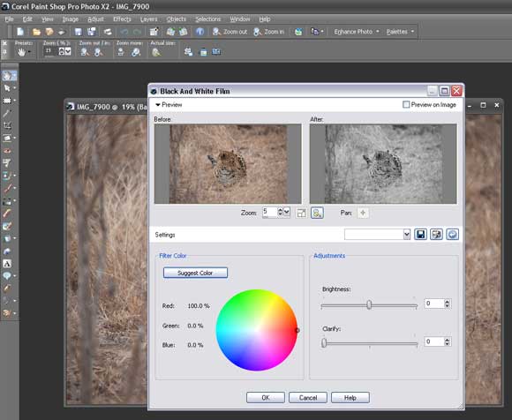
Task: Click the Reset to default icon in dialog
Action: (452, 235)
